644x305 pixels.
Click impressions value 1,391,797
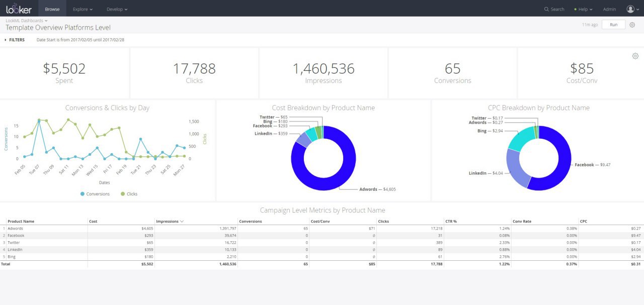[x=228, y=228]
